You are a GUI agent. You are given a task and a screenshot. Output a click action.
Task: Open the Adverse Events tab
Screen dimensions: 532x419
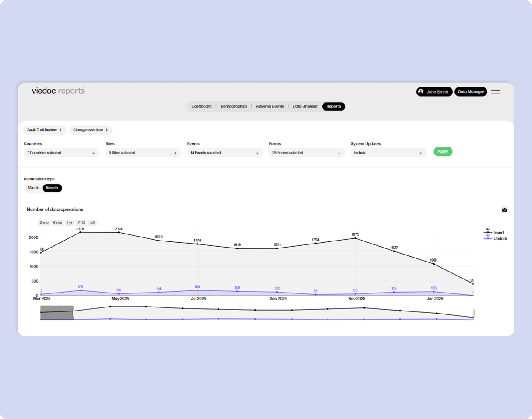pos(270,106)
